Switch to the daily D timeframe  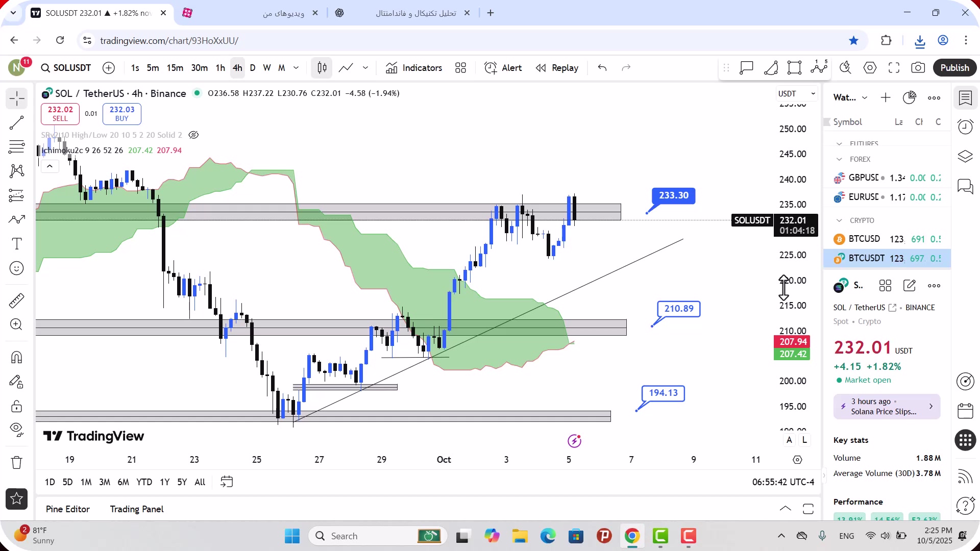[253, 68]
